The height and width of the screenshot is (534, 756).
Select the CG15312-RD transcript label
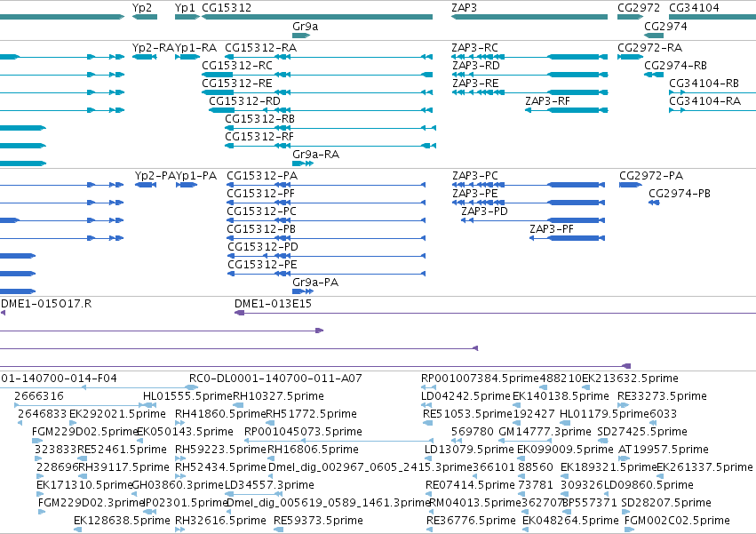[x=244, y=101]
